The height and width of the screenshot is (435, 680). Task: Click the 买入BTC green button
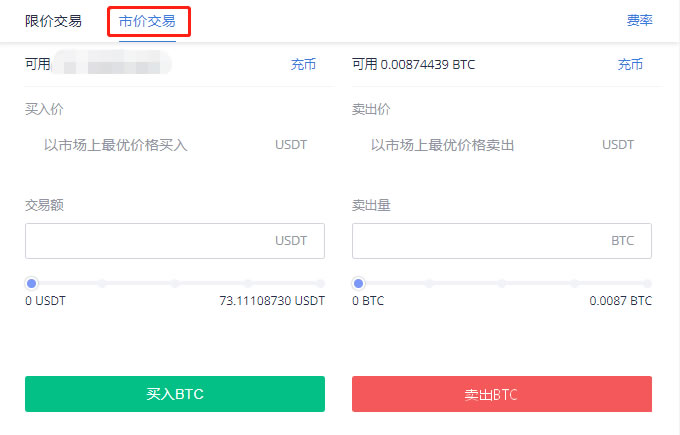(175, 394)
